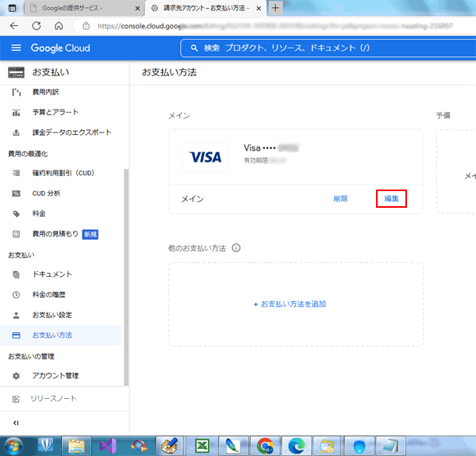Click the sidebar vertical scrollbar
Viewport: 476px width, 456px height.
(126, 277)
